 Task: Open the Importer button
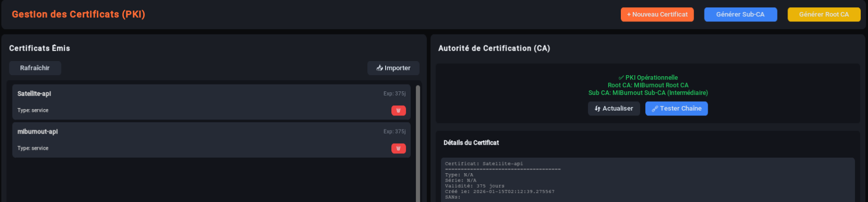393,68
